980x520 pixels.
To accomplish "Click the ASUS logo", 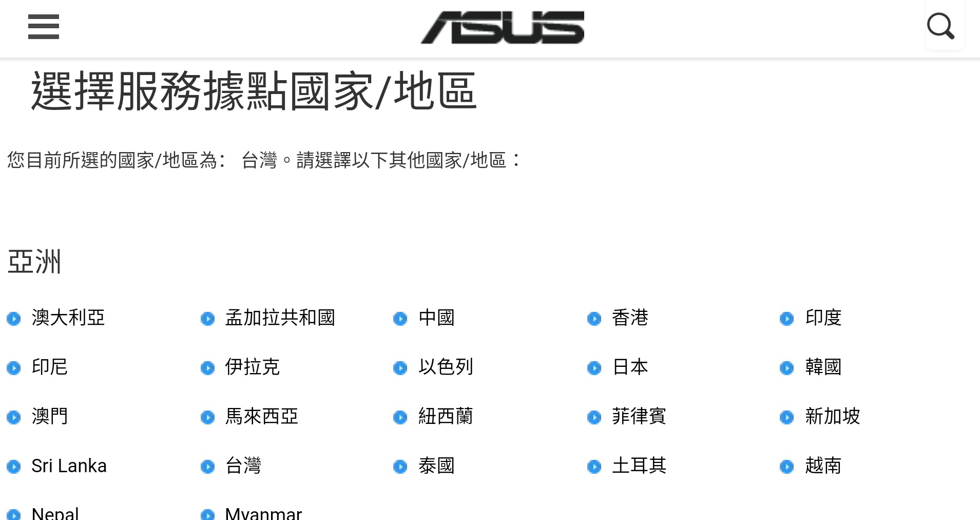I will 502,27.
